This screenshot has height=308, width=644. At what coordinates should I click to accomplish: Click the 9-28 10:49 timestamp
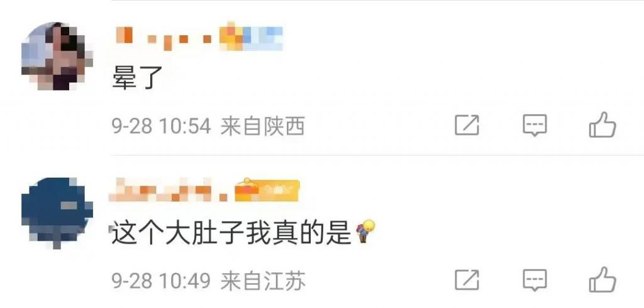point(161,282)
